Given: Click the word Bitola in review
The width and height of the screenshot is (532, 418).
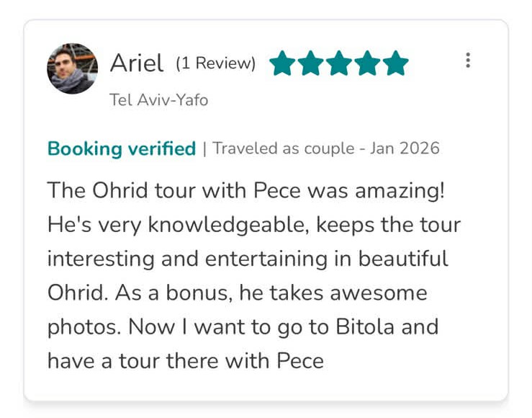Looking at the screenshot, I should coord(365,326).
